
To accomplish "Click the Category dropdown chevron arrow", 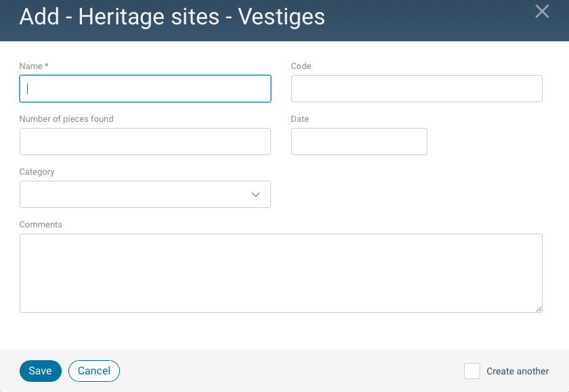I will [255, 194].
